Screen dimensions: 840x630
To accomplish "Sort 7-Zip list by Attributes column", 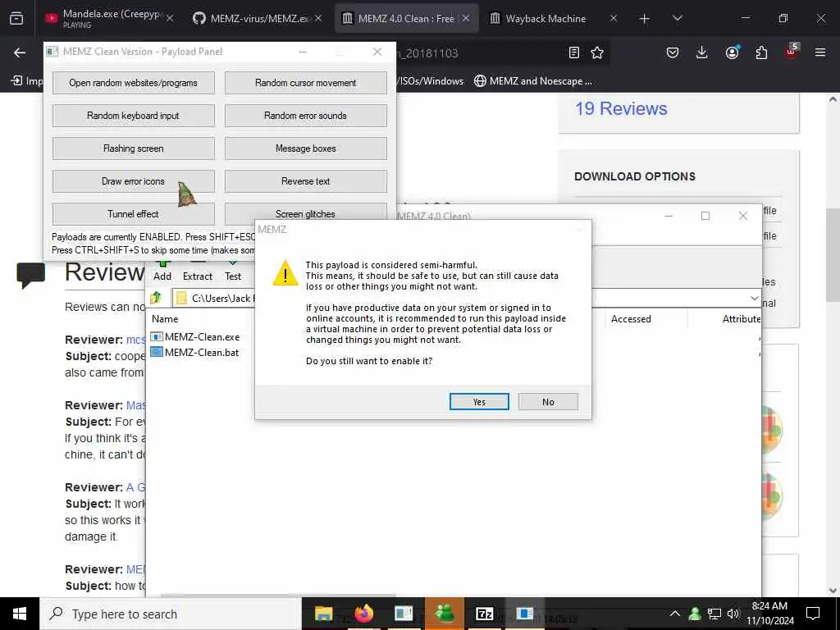I will pos(741,319).
